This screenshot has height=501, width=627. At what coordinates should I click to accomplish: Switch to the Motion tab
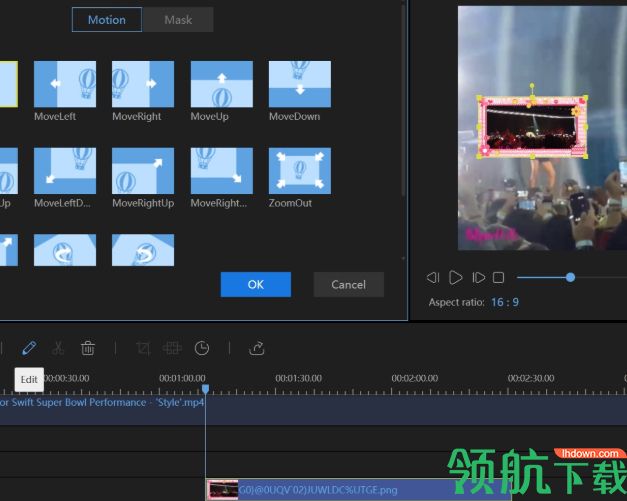click(x=107, y=20)
